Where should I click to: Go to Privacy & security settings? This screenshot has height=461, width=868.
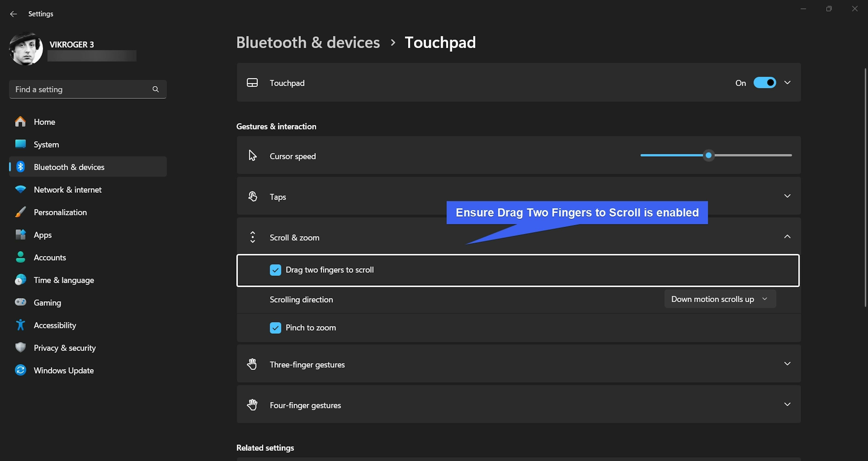pos(65,348)
